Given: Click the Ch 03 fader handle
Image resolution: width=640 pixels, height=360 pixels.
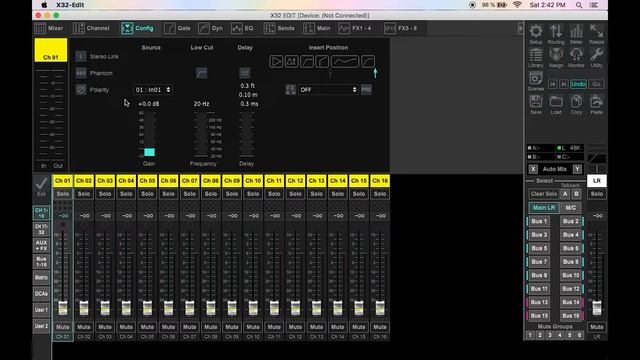Looking at the screenshot, I should coord(105,308).
